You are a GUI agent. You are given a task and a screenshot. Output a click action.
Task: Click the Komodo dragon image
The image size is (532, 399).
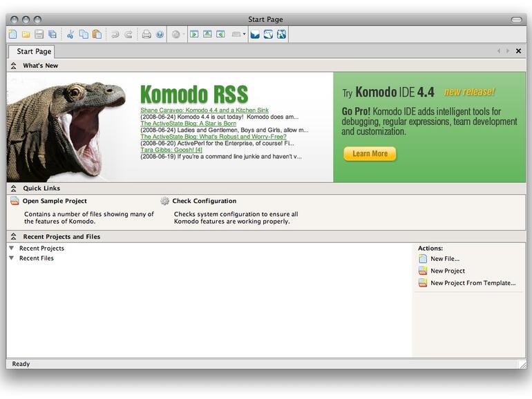[66, 130]
